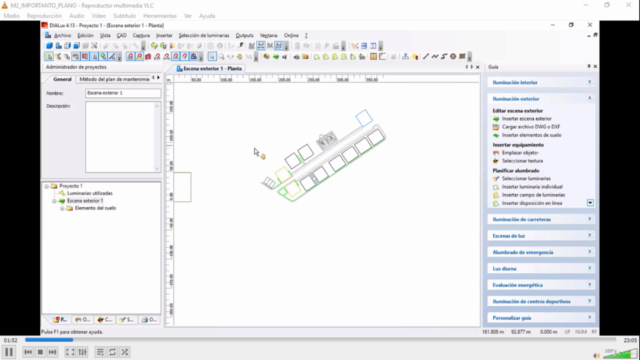640x360 pixels.
Task: Open dropdown arrow beside Insertar disposición en línea
Action: coord(590,203)
